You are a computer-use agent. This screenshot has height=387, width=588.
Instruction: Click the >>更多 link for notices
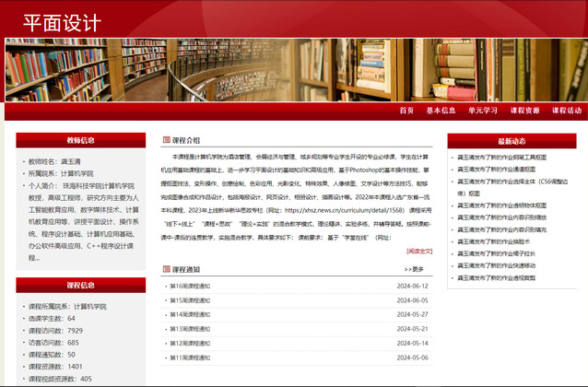coord(414,269)
